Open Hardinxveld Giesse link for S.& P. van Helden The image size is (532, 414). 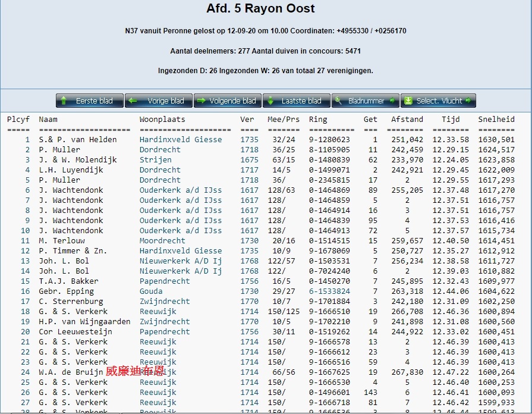(181, 140)
